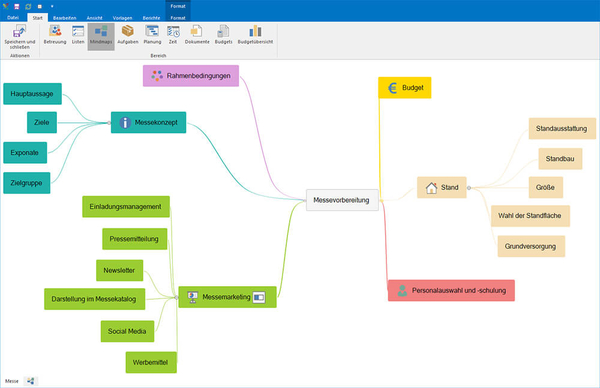Click the green refresh icon in the title bar
This screenshot has height=388, width=600.
pyautogui.click(x=28, y=6)
